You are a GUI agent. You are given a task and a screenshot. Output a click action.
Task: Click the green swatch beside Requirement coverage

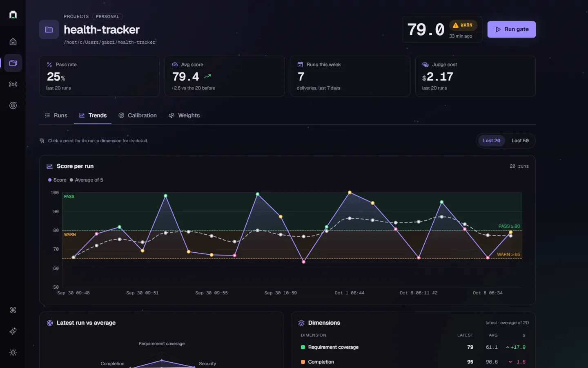(x=303, y=347)
